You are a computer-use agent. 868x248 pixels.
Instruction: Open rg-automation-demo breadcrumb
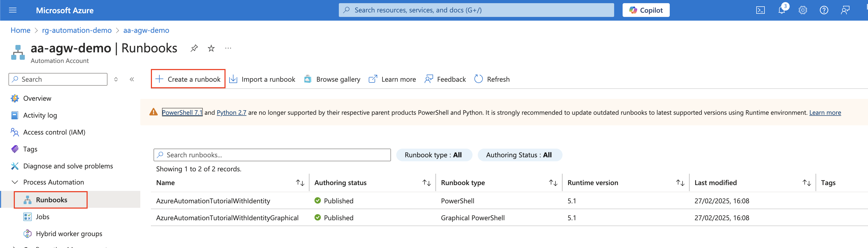pyautogui.click(x=77, y=30)
